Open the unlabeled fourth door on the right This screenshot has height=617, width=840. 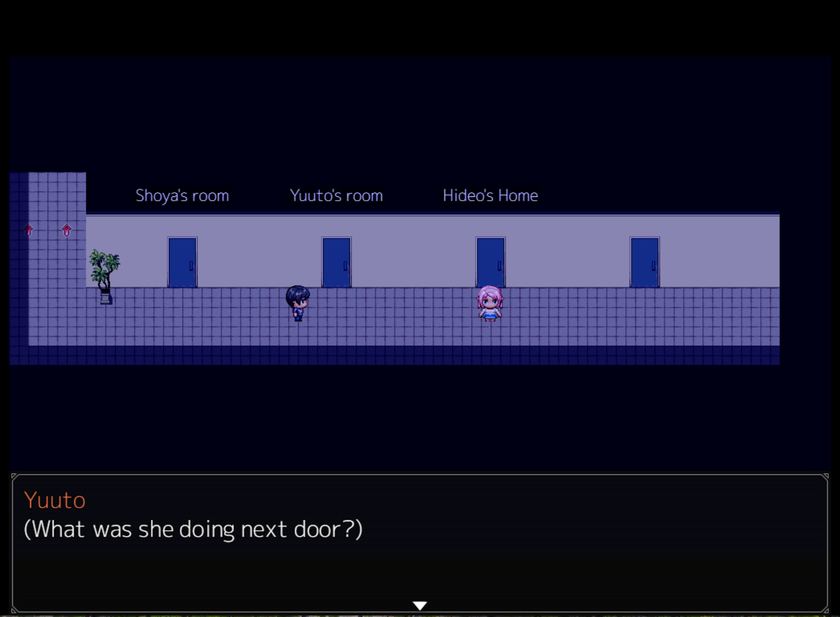[645, 262]
